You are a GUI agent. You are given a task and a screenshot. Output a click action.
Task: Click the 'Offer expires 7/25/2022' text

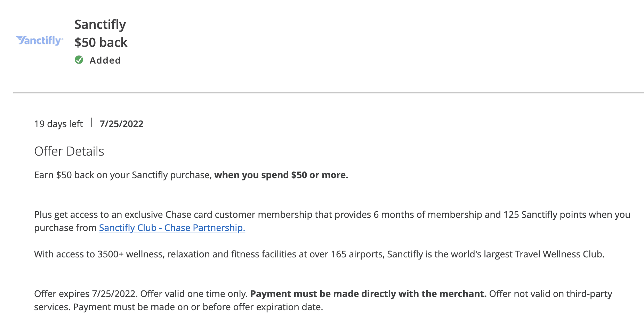[86, 294]
